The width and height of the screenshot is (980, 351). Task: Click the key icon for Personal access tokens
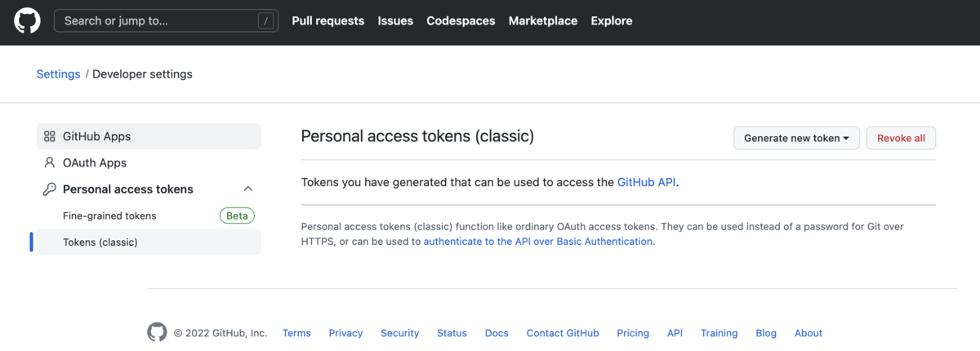50,189
